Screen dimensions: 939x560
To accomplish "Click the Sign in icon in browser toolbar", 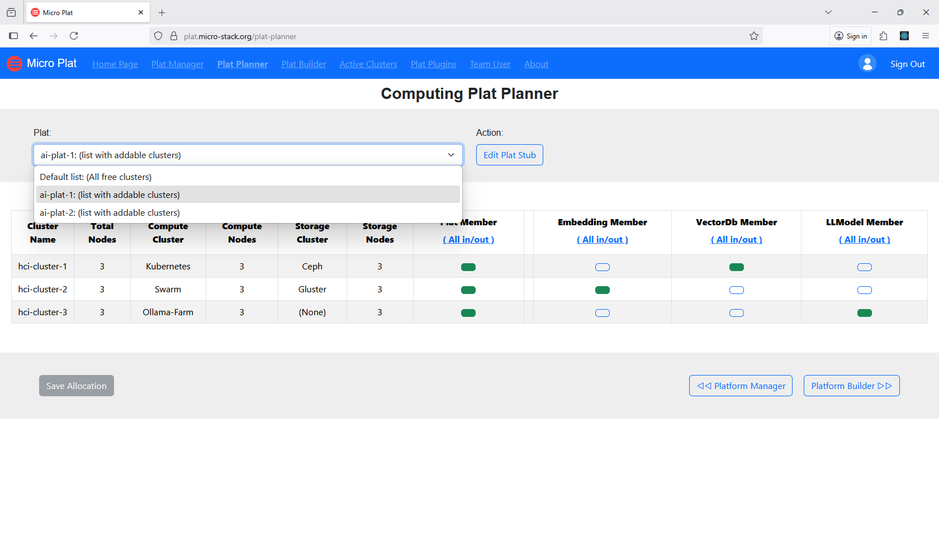I will [x=850, y=36].
